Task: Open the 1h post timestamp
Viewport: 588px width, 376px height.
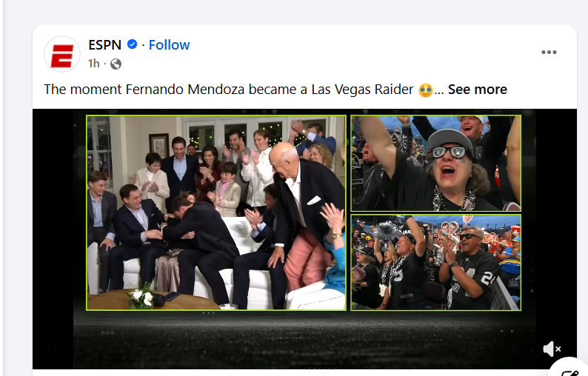Action: point(93,64)
